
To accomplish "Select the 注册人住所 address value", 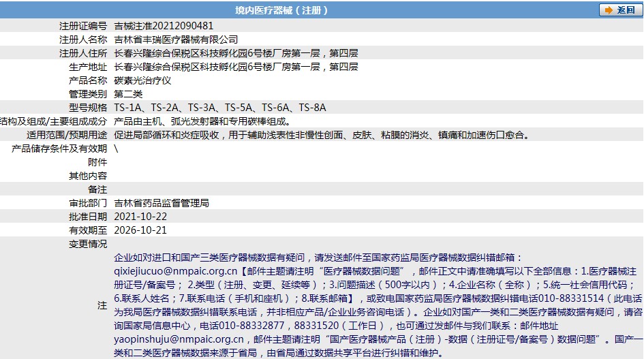I will click(236, 53).
